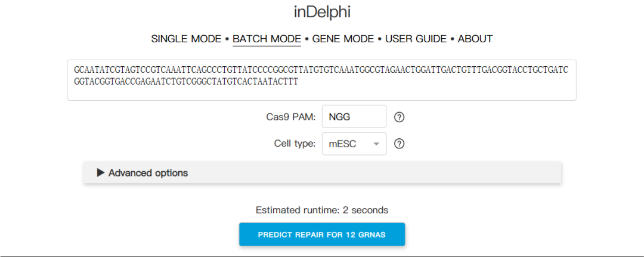Screen dimensions: 644x257
Task: Click the inDelphi page title
Action: (322, 12)
